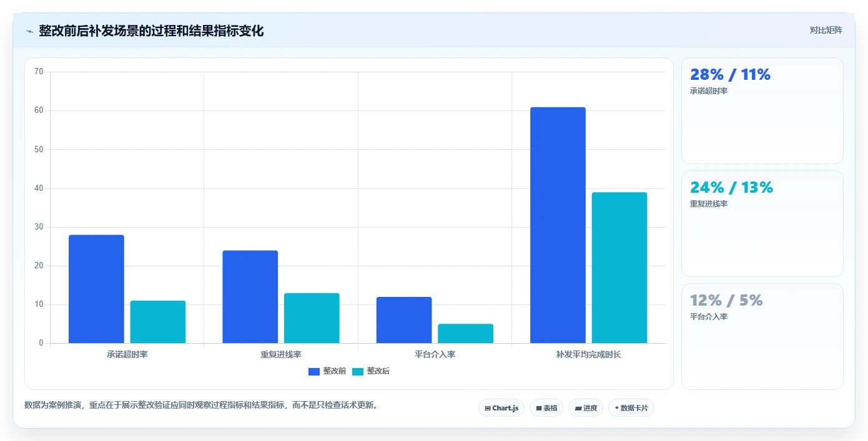
Task: Click the 补发平均完成时长 x-axis label
Action: click(589, 354)
